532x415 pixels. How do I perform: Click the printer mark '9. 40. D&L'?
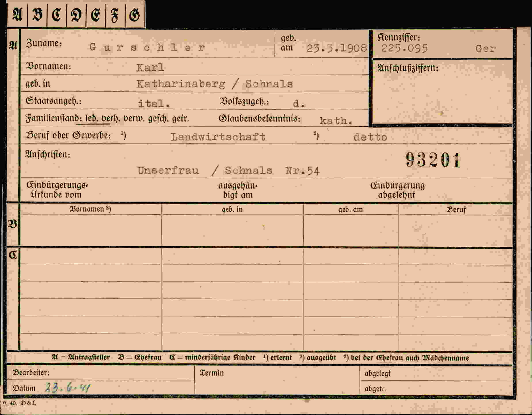coord(19,403)
